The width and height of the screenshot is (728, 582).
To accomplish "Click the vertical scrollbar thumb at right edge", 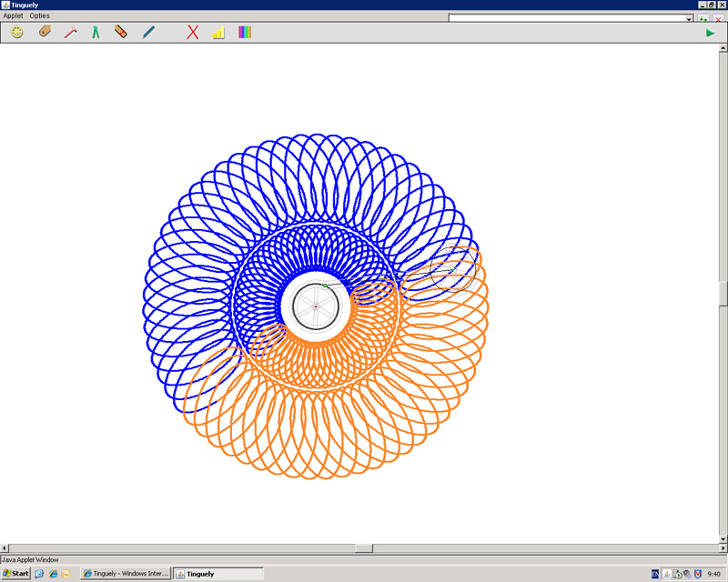I will [723, 294].
